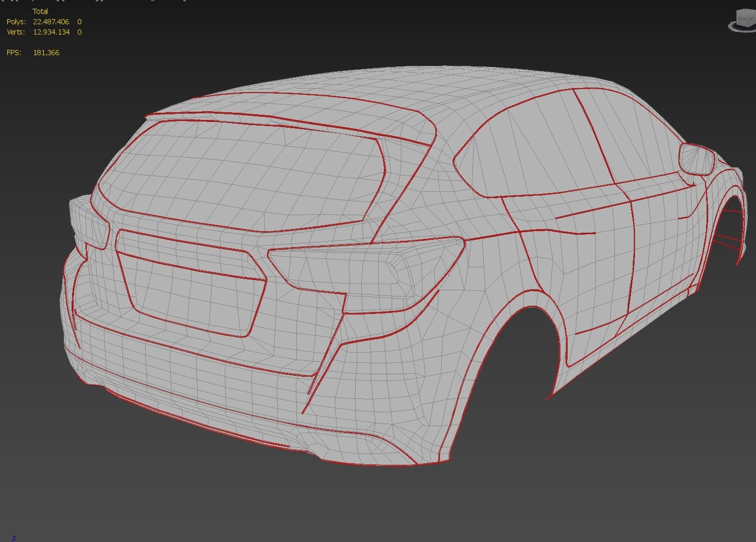Viewport: 756px width, 542px height.
Task: Click the 'Verts:' statistics label
Action: [x=15, y=32]
